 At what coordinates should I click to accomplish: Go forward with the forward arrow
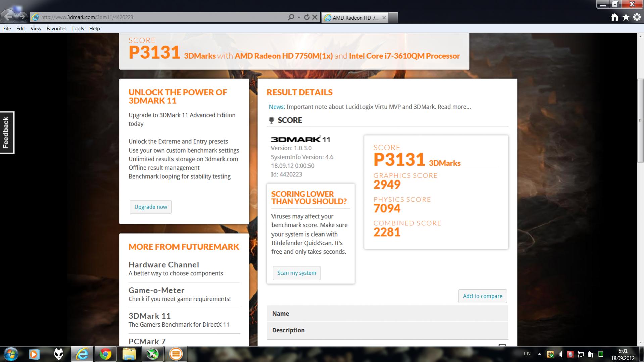[22, 17]
